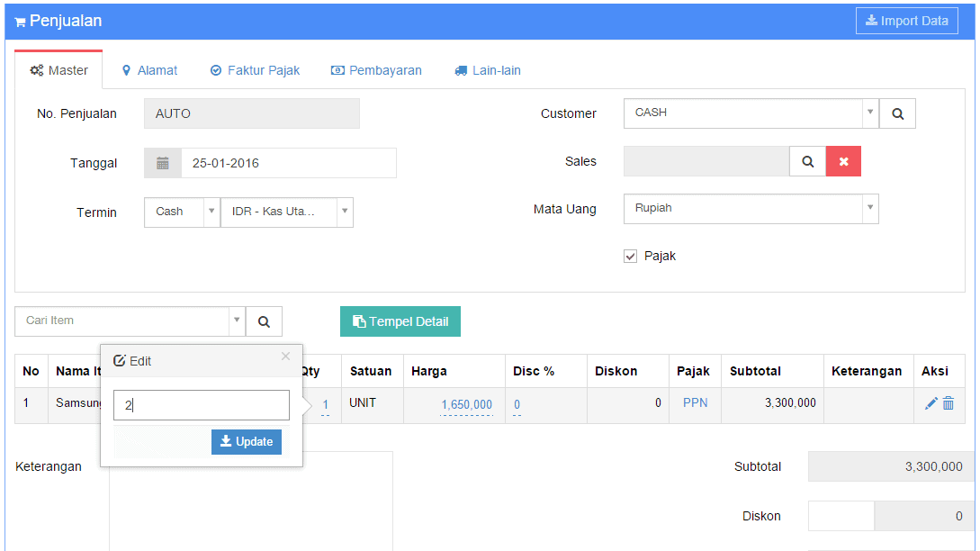Viewport: 980px width, 551px height.
Task: Click the Cari Item search magnifier icon
Action: 264,321
